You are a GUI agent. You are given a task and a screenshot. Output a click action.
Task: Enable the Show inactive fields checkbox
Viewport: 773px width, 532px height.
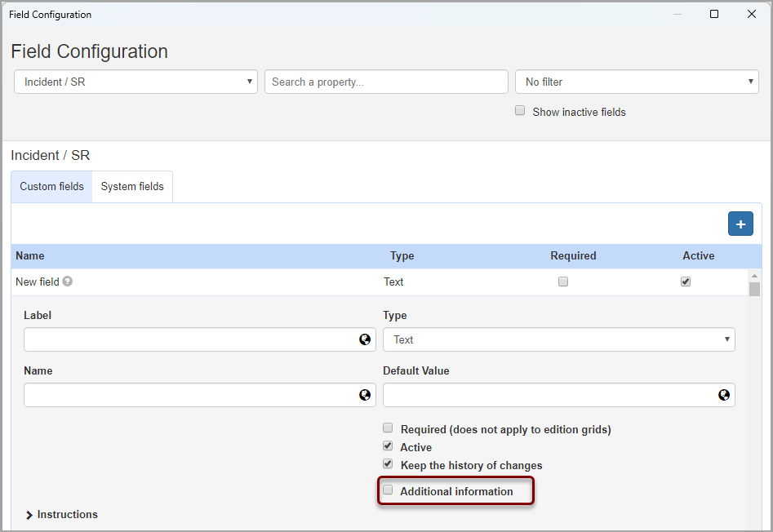(520, 111)
